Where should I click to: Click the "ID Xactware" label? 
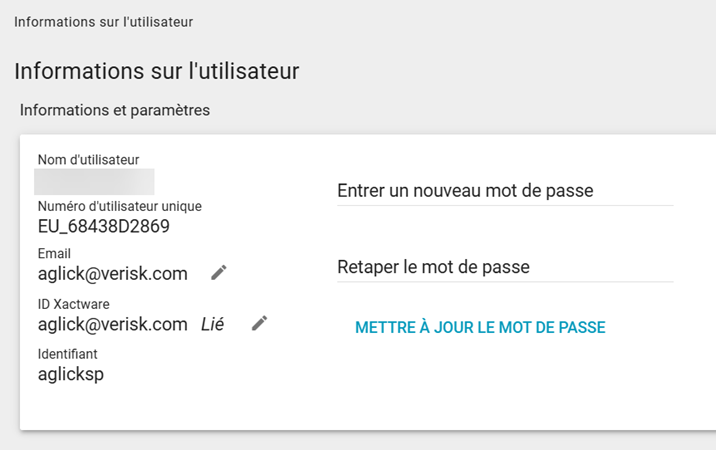[73, 304]
